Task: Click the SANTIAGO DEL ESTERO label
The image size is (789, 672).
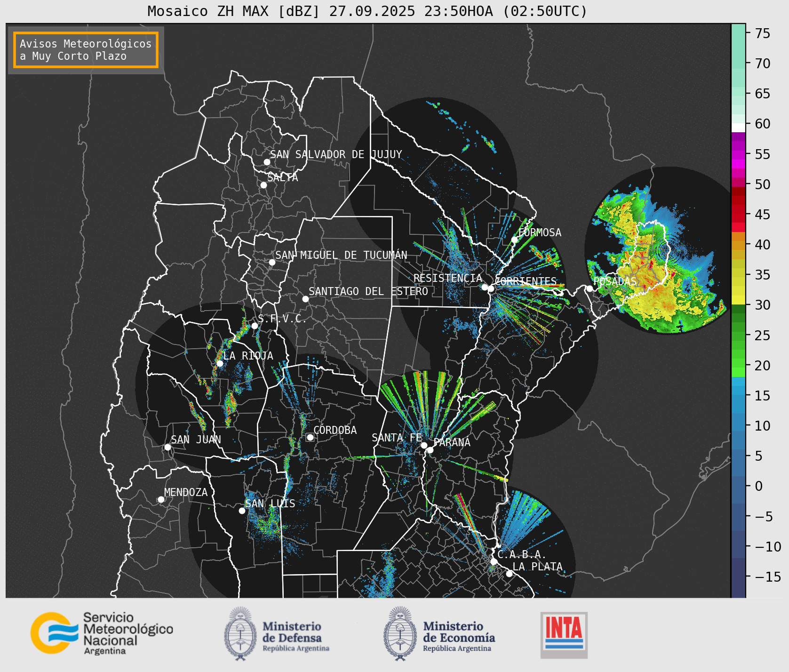Action: [x=368, y=291]
